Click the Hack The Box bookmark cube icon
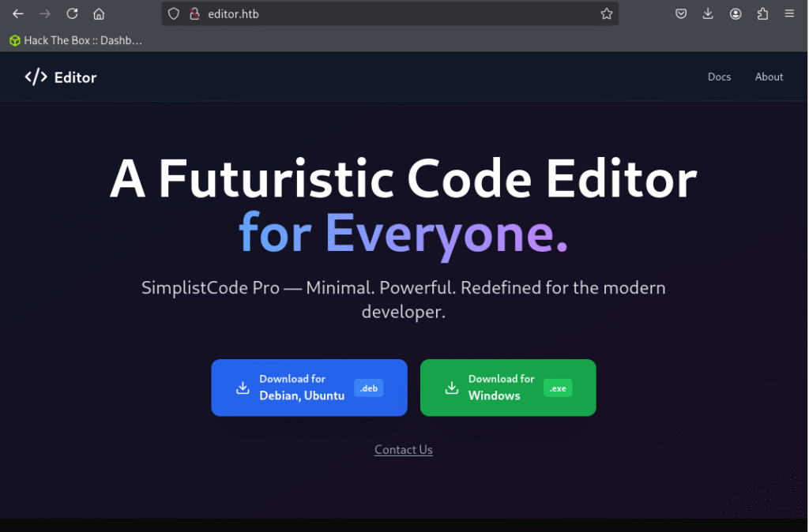Screen dimensions: 809x532 [15, 41]
